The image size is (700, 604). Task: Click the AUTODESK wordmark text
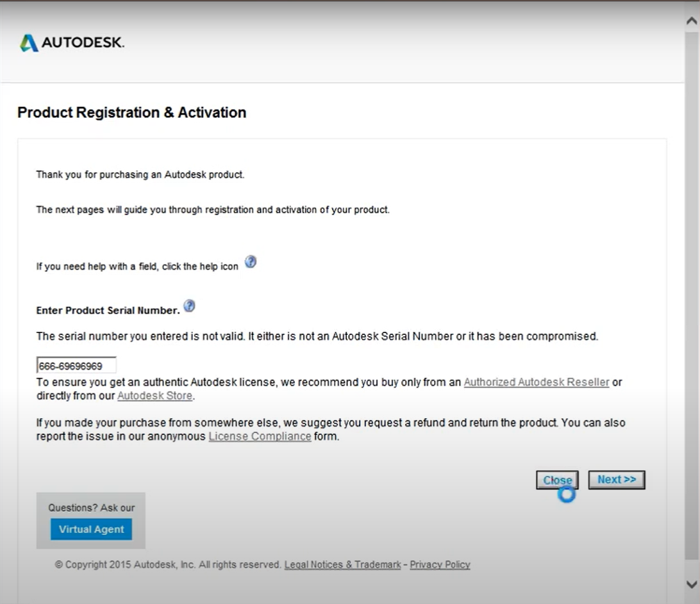[x=83, y=43]
